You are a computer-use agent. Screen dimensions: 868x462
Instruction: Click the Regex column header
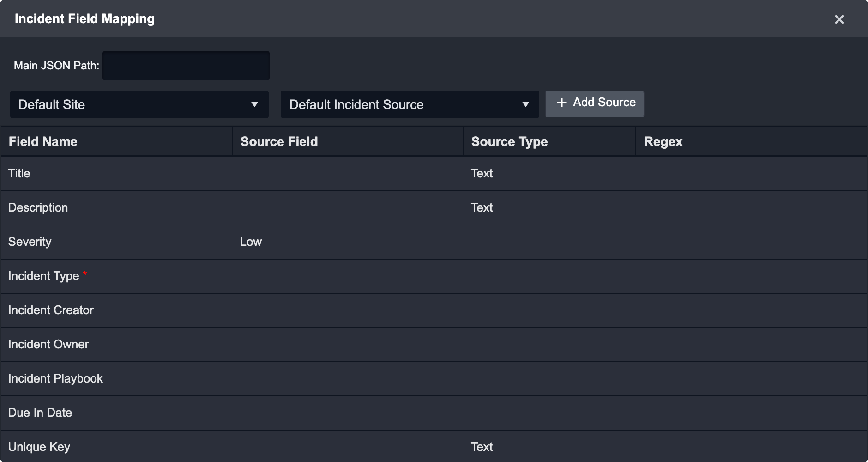point(663,141)
